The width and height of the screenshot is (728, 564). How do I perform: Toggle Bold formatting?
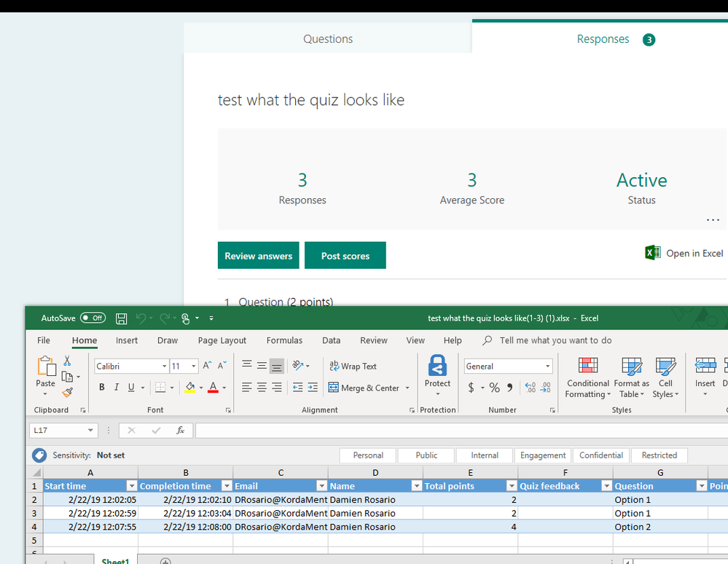102,387
